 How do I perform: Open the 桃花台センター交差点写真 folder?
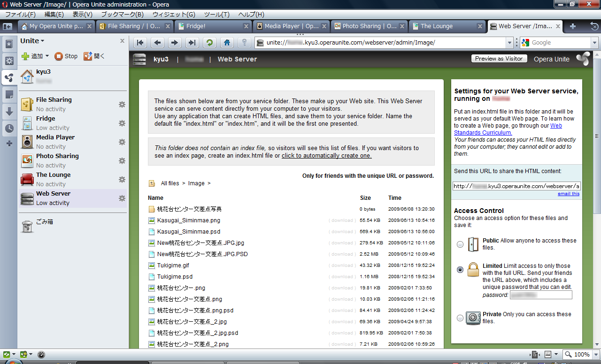(189, 209)
